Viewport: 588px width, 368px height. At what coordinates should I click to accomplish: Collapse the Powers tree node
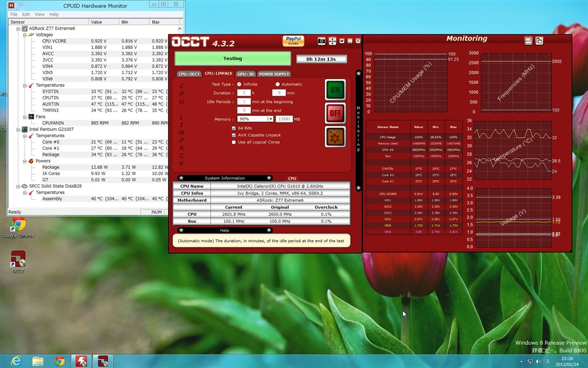click(x=25, y=161)
